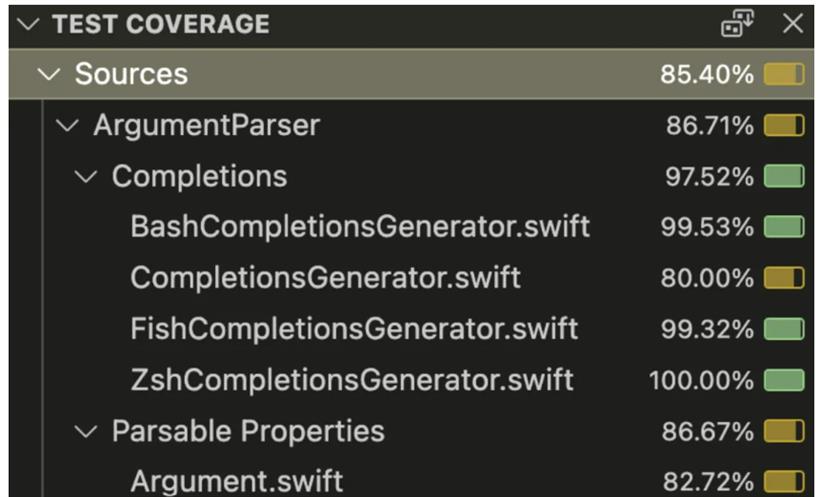Click the 99.53% coverage percentage text
820x497 pixels.
pos(707,227)
